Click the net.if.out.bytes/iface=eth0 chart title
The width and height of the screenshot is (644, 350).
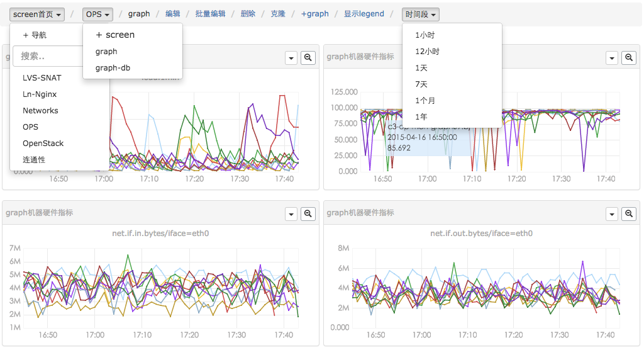pos(481,234)
